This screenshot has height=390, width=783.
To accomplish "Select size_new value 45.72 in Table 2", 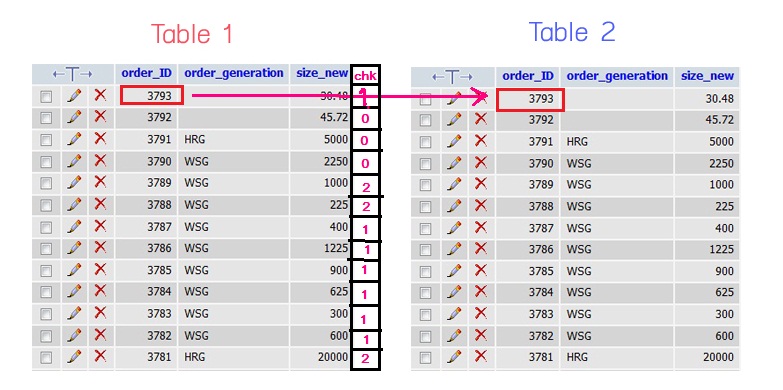I will tap(719, 120).
